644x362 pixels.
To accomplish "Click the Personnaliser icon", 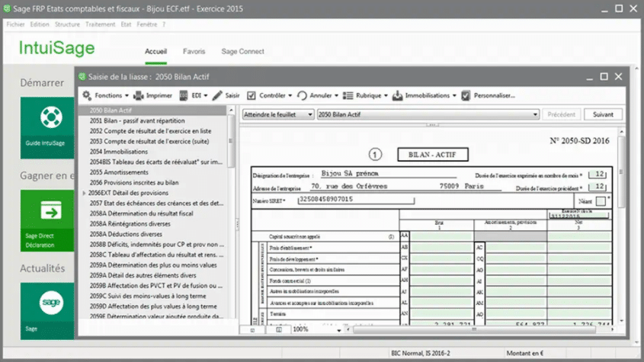I will [x=466, y=95].
